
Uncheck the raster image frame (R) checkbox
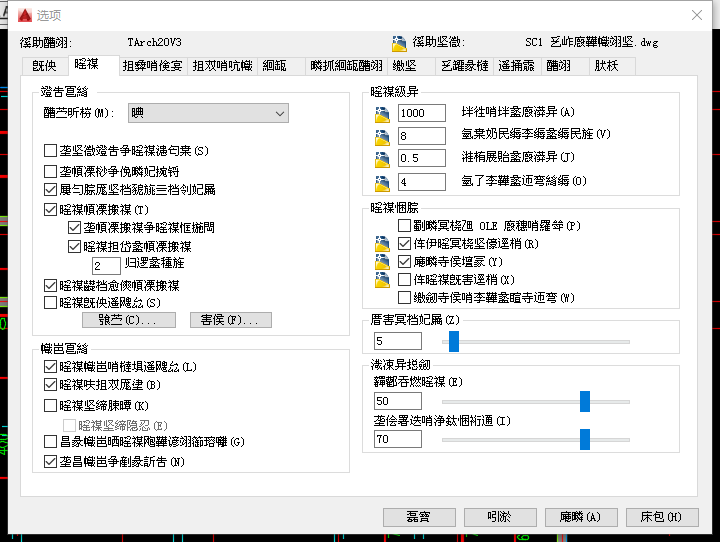pyautogui.click(x=404, y=243)
